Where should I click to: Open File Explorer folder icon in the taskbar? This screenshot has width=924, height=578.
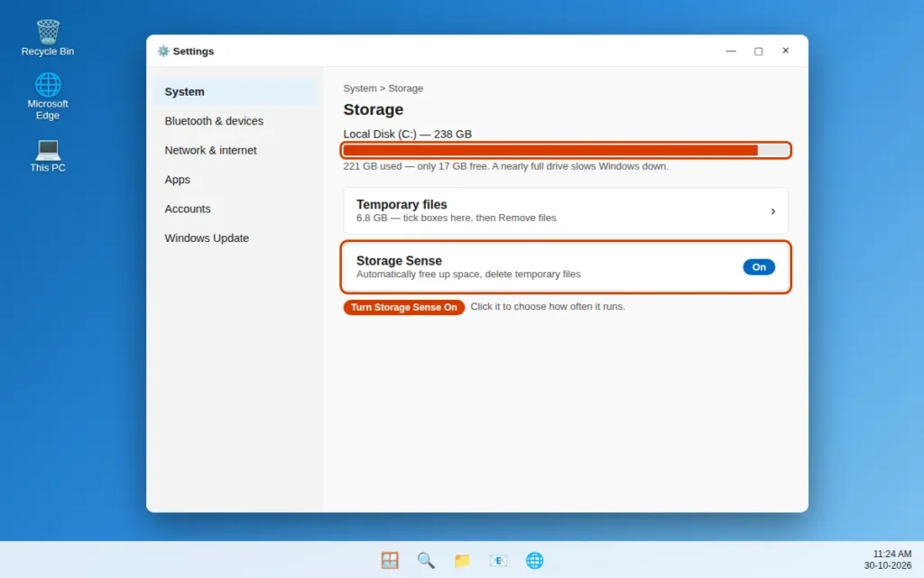tap(462, 560)
